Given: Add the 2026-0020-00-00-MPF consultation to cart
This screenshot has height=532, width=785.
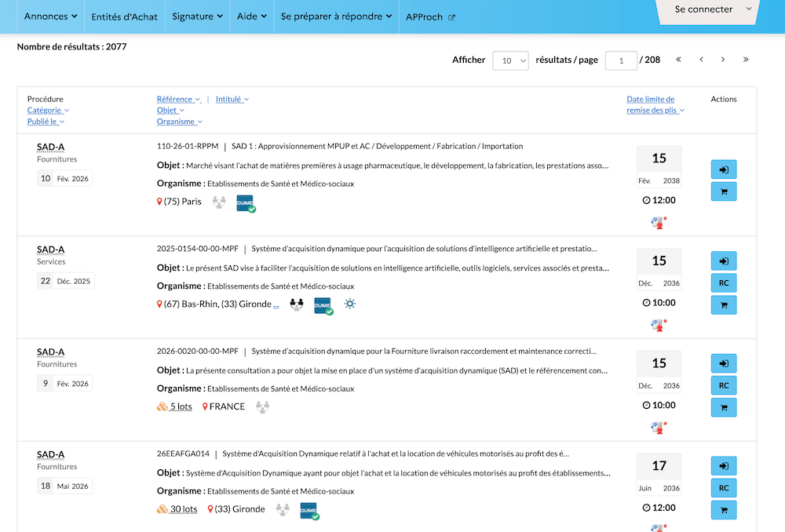Looking at the screenshot, I should click(x=724, y=407).
